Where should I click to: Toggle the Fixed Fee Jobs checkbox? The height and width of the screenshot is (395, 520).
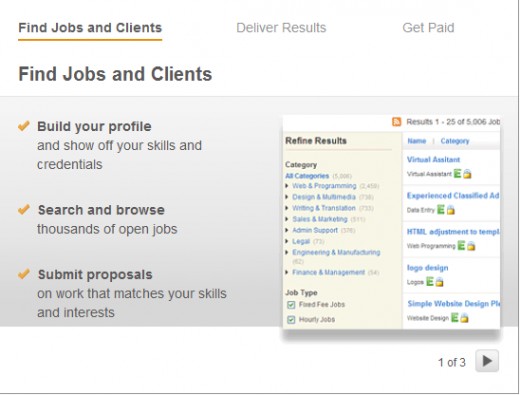point(291,305)
